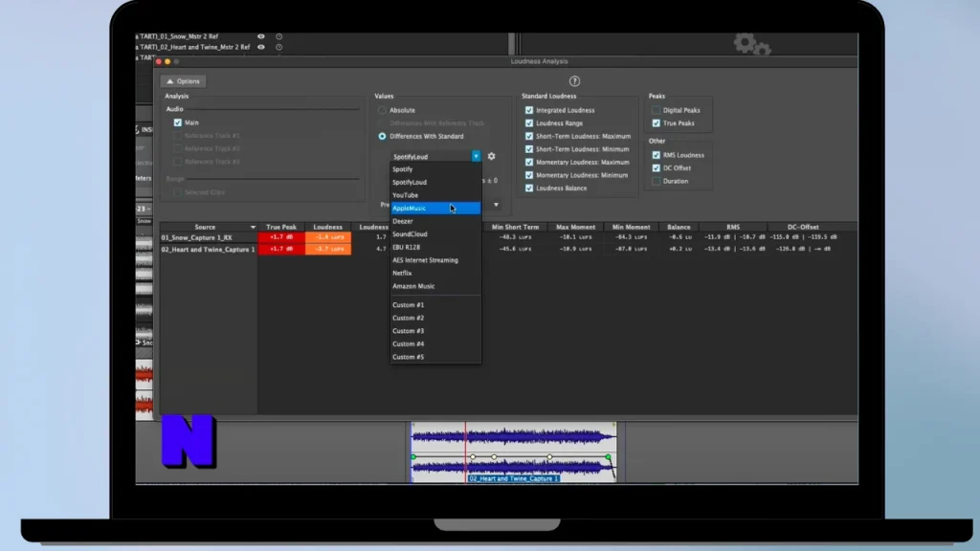980x551 pixels.
Task: Click Source column sort arrow
Action: coord(253,228)
